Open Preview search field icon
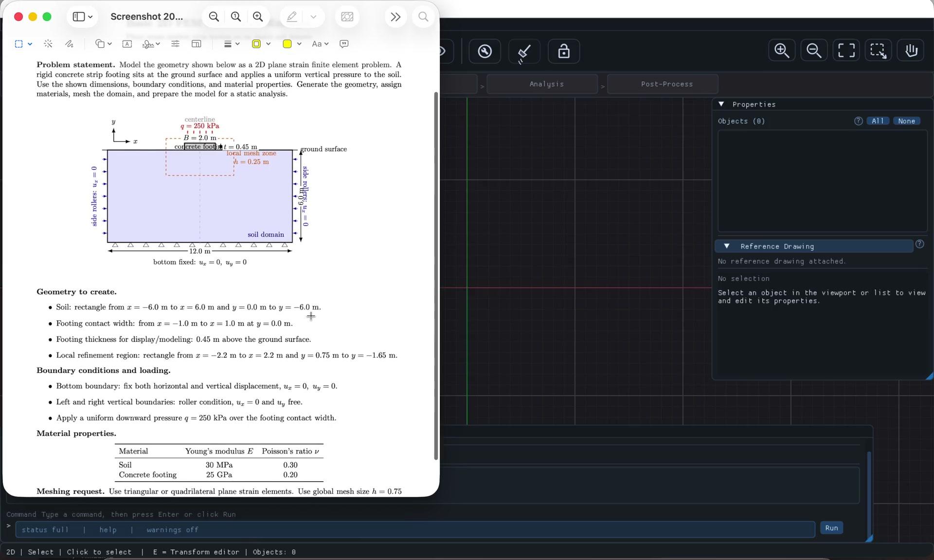The height and width of the screenshot is (560, 934). point(423,17)
